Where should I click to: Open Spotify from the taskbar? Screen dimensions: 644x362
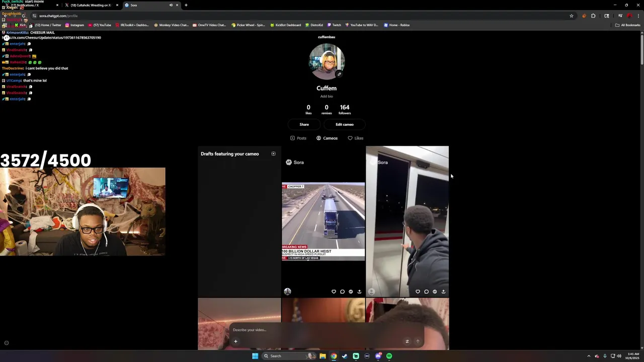point(389,356)
